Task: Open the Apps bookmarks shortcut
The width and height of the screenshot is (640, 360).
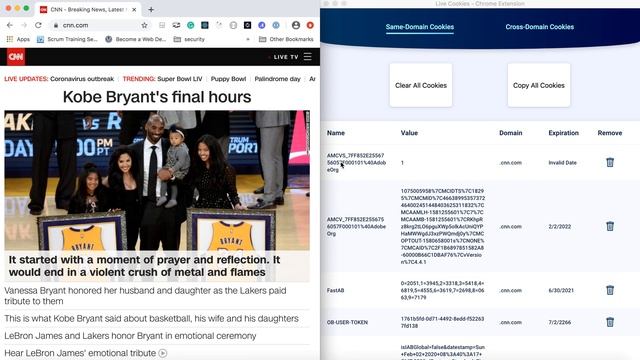Action: click(x=18, y=39)
